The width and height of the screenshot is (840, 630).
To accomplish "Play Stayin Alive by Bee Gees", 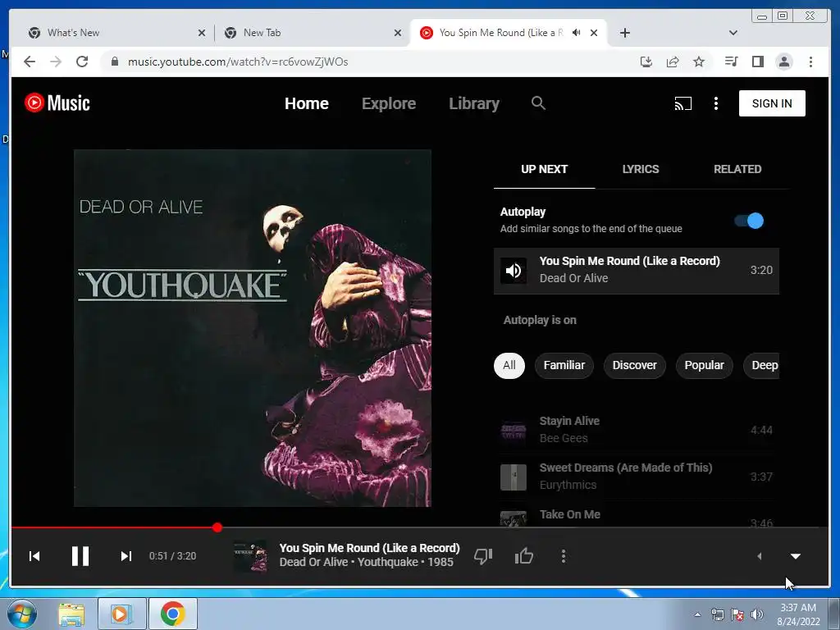I will click(x=636, y=430).
